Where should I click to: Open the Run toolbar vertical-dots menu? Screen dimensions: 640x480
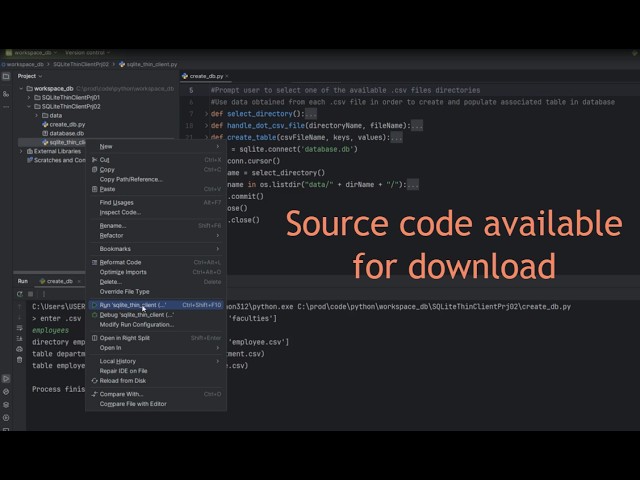(44, 294)
